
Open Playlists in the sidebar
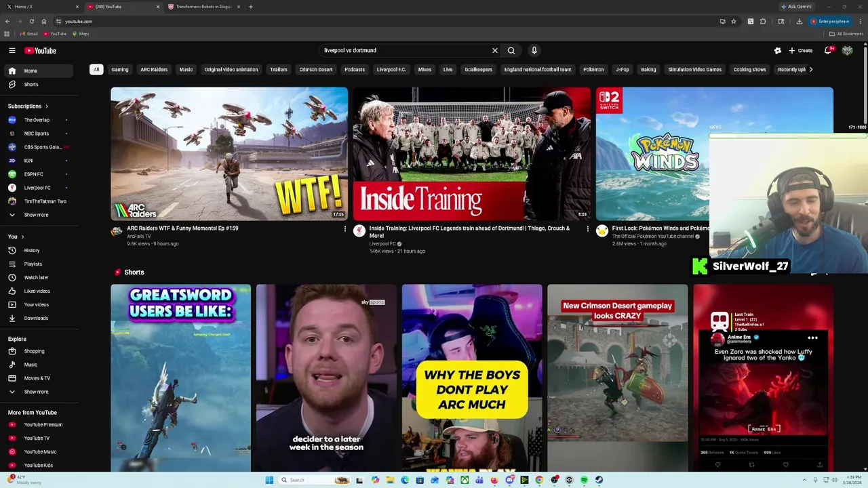point(41,264)
